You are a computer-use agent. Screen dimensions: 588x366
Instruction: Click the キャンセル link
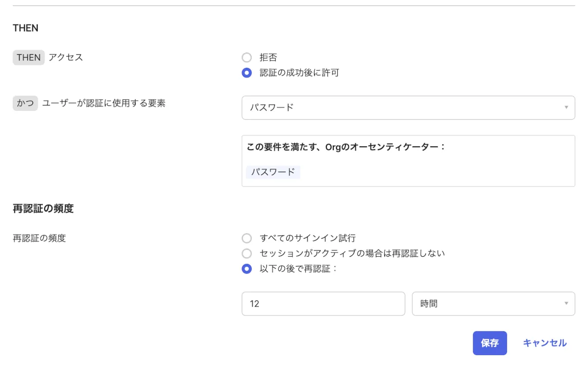tap(544, 343)
